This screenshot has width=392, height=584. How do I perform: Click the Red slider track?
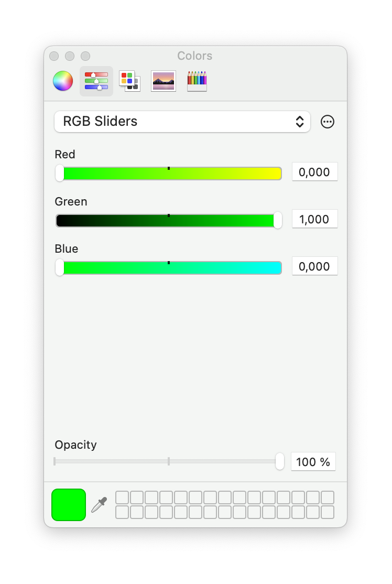coord(169,174)
